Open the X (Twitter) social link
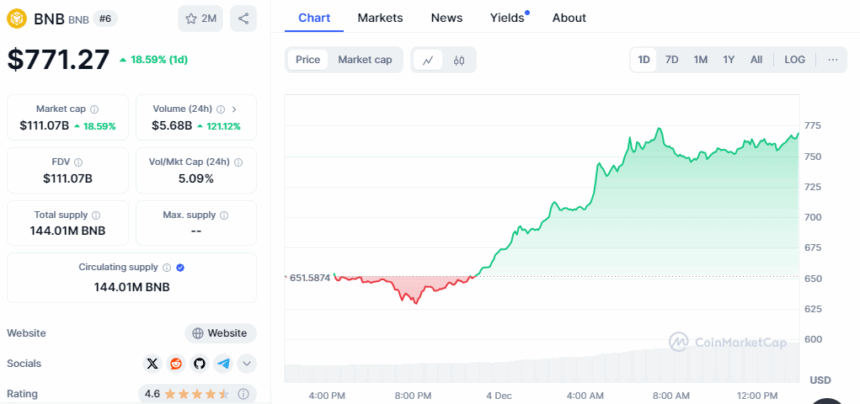Screen dimensions: 860x404 152,363
